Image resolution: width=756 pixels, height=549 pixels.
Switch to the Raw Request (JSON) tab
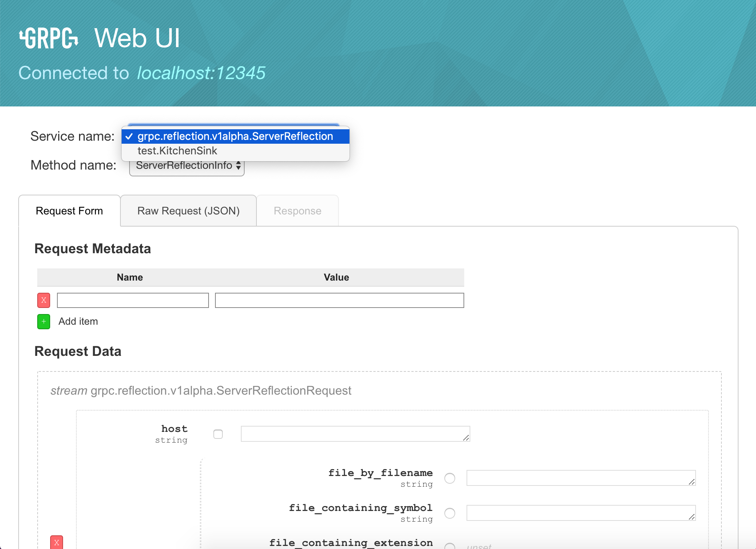[188, 211]
